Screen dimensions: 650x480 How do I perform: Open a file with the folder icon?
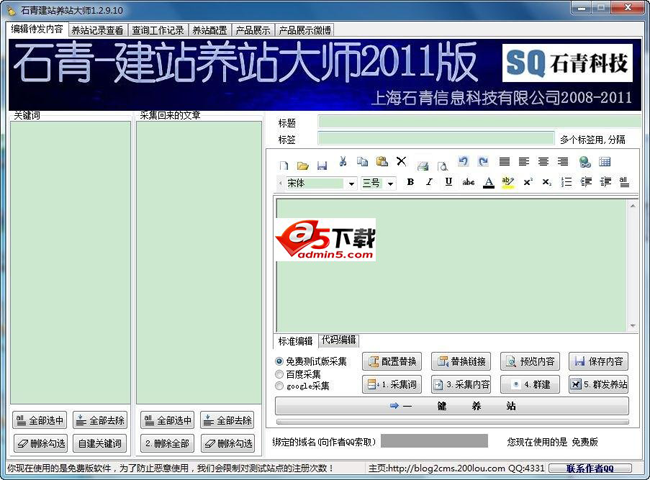[303, 166]
